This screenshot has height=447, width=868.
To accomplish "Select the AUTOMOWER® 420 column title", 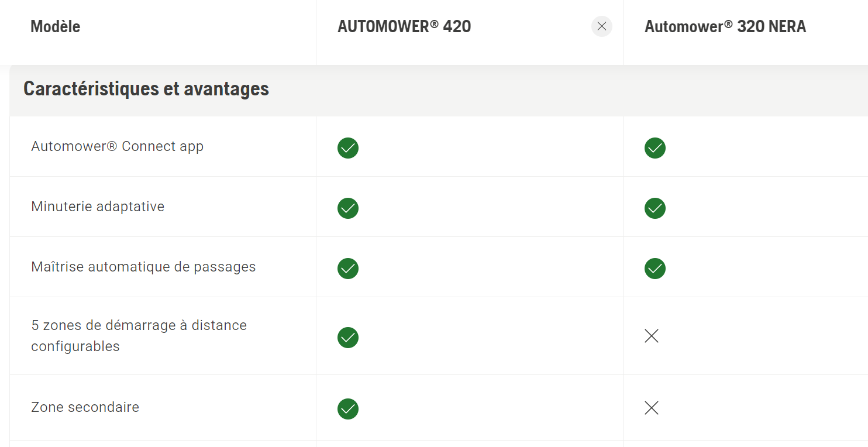I will click(404, 26).
